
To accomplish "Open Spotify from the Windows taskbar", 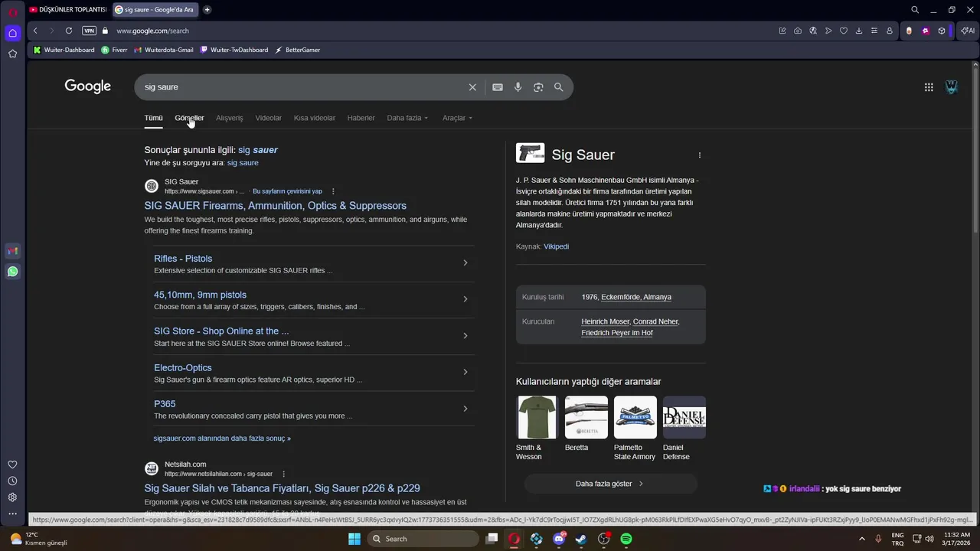I will [x=626, y=539].
